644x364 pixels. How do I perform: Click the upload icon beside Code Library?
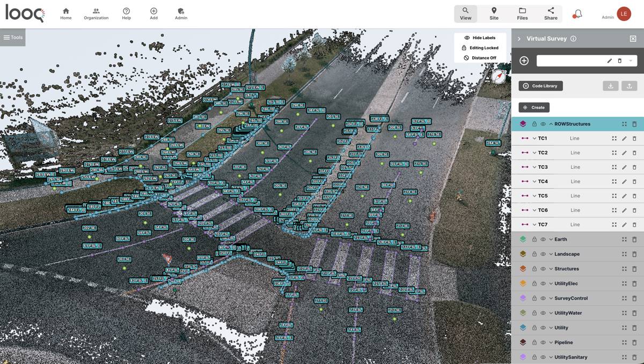tap(629, 86)
